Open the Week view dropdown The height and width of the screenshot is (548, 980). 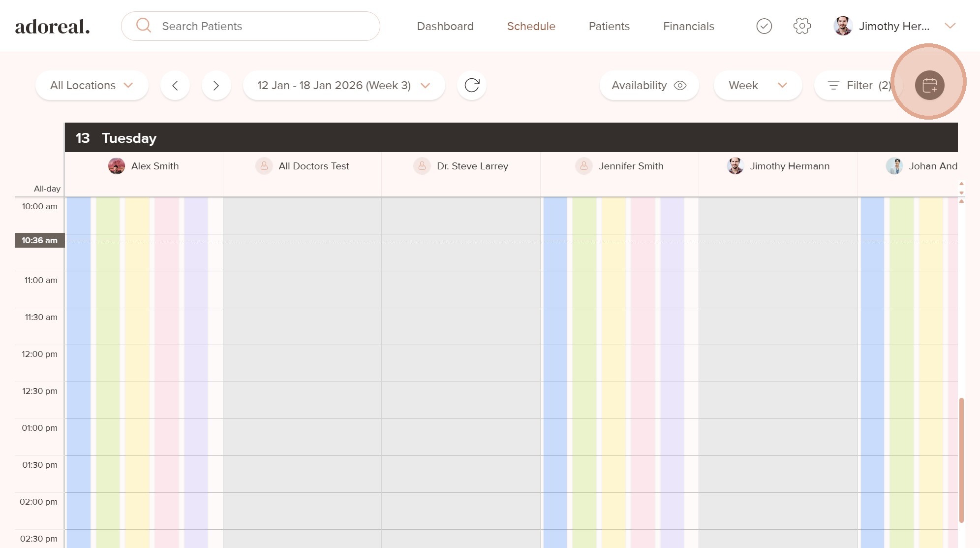pos(757,85)
